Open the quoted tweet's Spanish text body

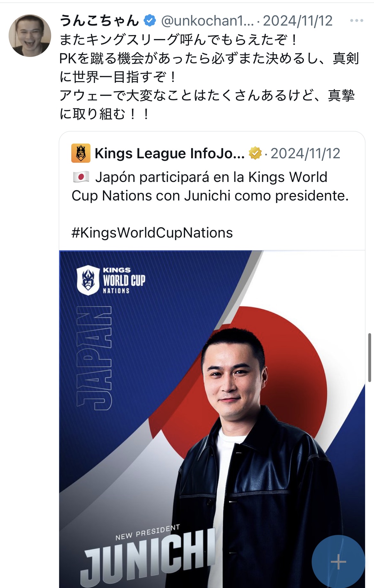[210, 186]
